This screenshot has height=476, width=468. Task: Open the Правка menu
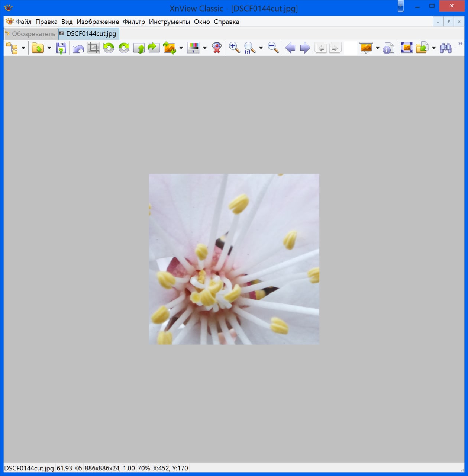(x=46, y=22)
